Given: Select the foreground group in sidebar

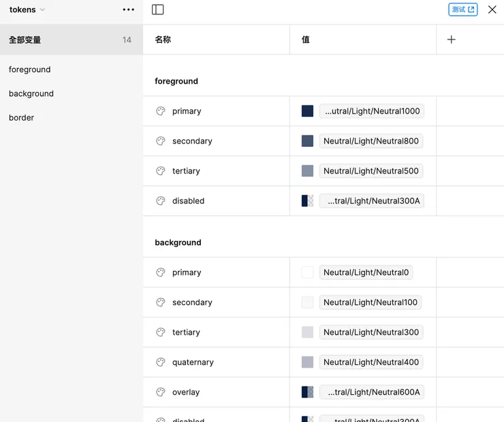Looking at the screenshot, I should click(30, 69).
